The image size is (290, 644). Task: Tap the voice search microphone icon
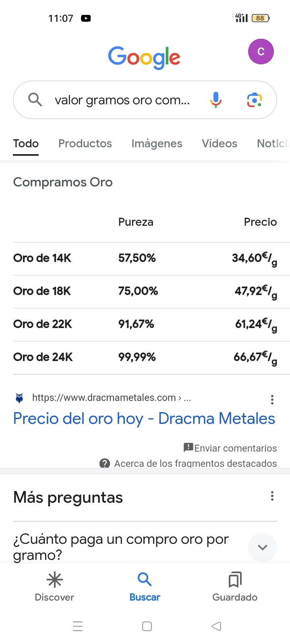click(216, 99)
